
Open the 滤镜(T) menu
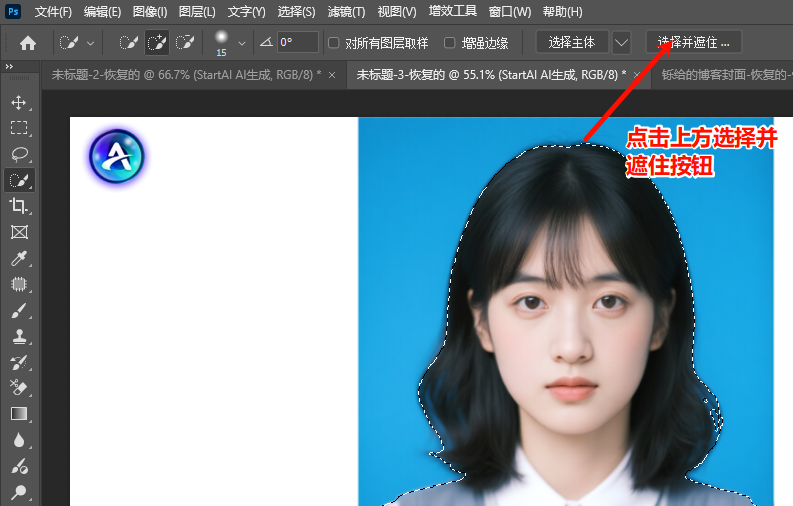(x=346, y=12)
